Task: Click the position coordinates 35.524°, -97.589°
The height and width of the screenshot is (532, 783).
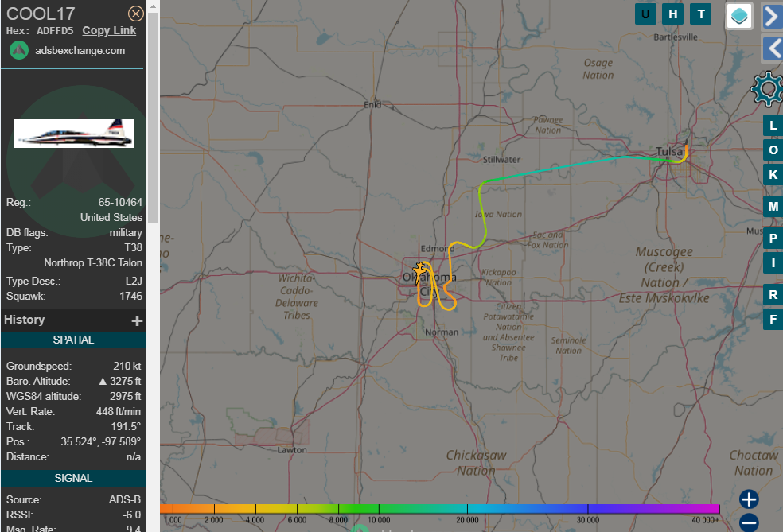Action: [x=101, y=441]
